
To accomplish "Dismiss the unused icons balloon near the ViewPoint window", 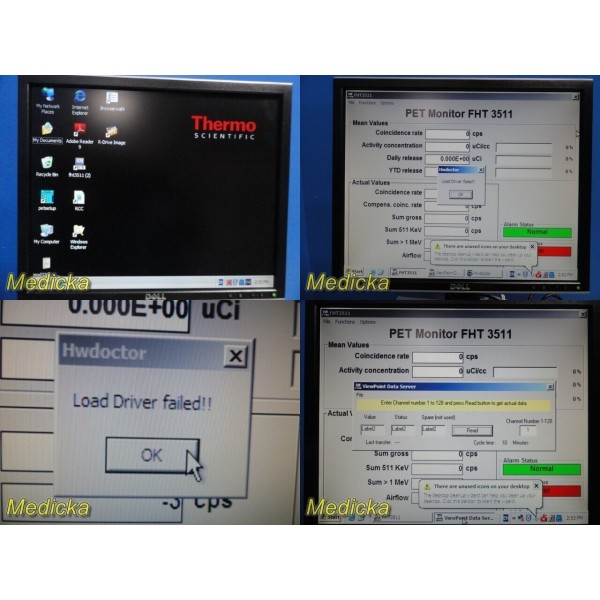I will click(x=536, y=486).
